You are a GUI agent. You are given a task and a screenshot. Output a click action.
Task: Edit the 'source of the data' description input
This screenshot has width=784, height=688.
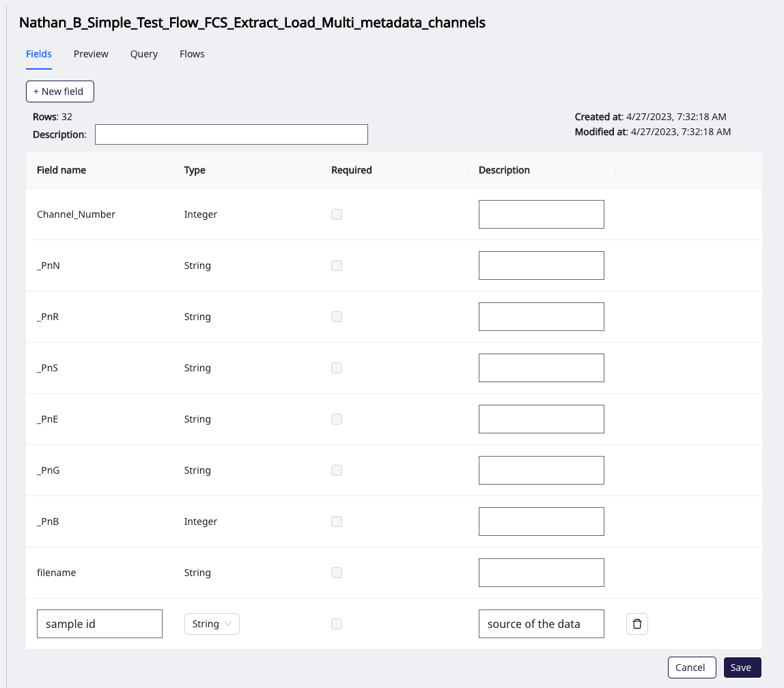(x=542, y=624)
